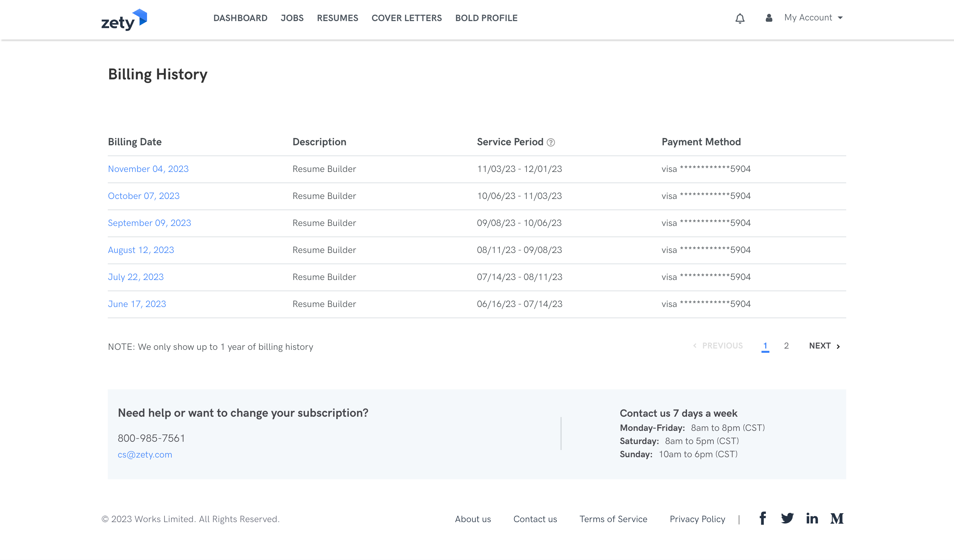Open the November 04, 2023 invoice
Screen dimensions: 954x560
pyautogui.click(x=148, y=169)
